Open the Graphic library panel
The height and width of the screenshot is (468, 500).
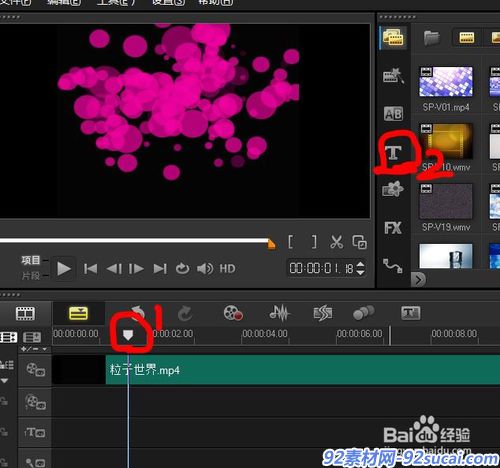click(x=393, y=189)
